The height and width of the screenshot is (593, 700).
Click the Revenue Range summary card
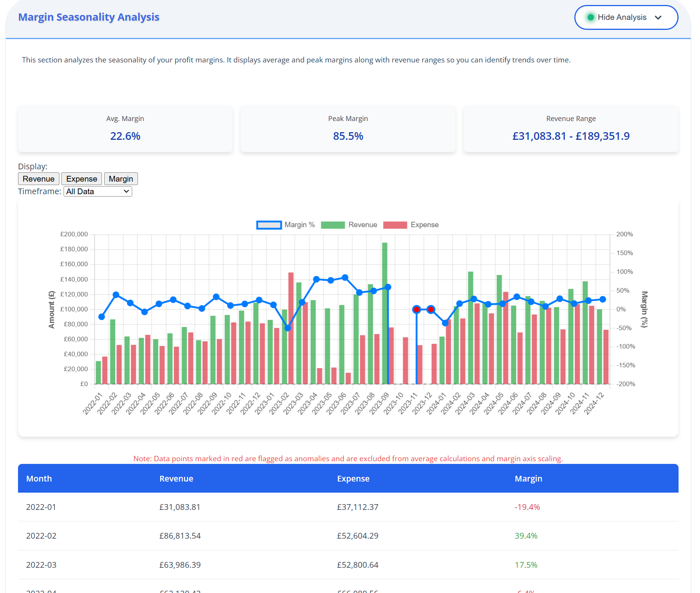(570, 129)
